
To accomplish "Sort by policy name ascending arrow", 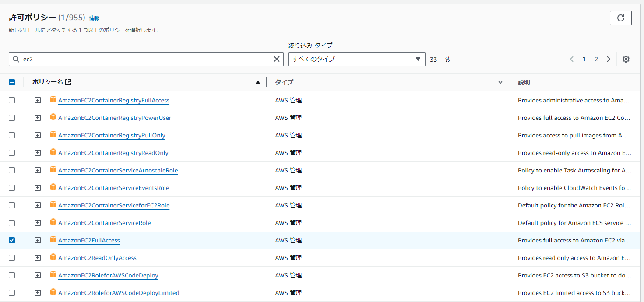I will coord(258,82).
